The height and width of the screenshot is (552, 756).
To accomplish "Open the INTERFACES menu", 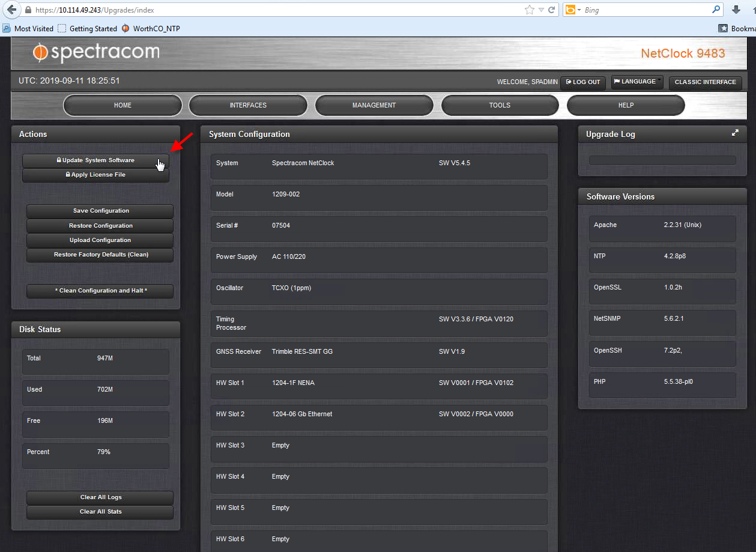I will [248, 105].
